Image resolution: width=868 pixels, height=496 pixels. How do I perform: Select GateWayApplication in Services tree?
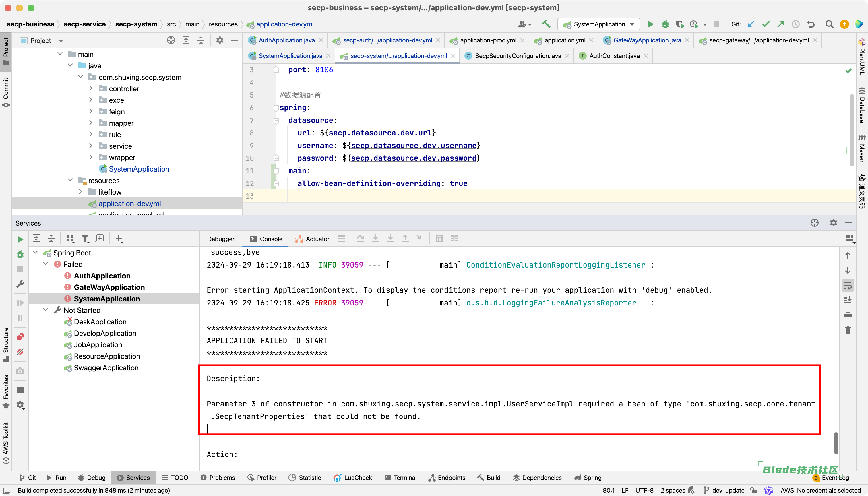(109, 287)
